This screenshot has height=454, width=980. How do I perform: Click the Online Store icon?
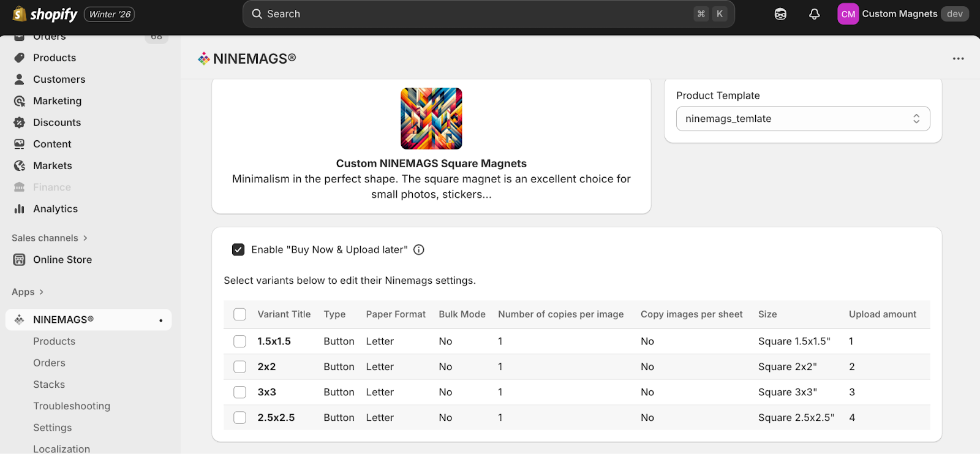(x=20, y=260)
